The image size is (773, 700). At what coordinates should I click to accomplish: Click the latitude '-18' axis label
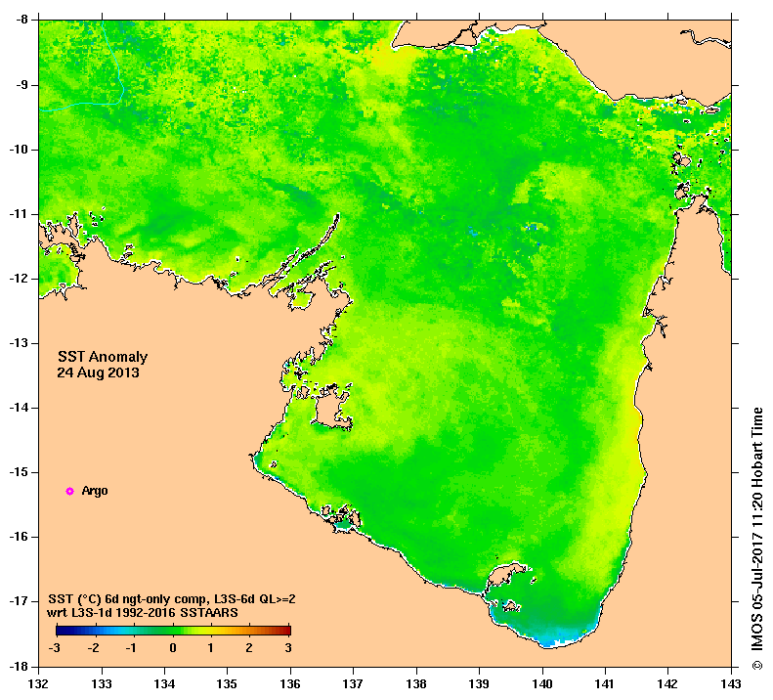coord(19,666)
